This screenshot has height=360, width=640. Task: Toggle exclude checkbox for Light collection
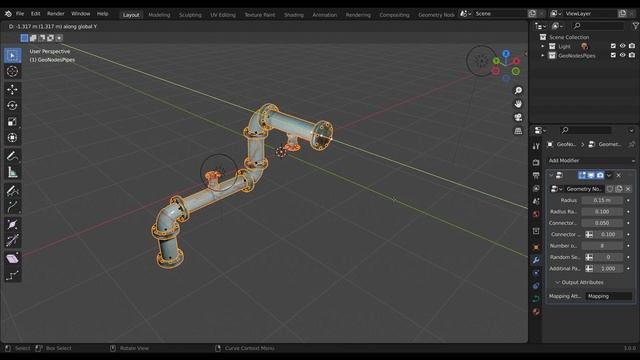coord(613,46)
